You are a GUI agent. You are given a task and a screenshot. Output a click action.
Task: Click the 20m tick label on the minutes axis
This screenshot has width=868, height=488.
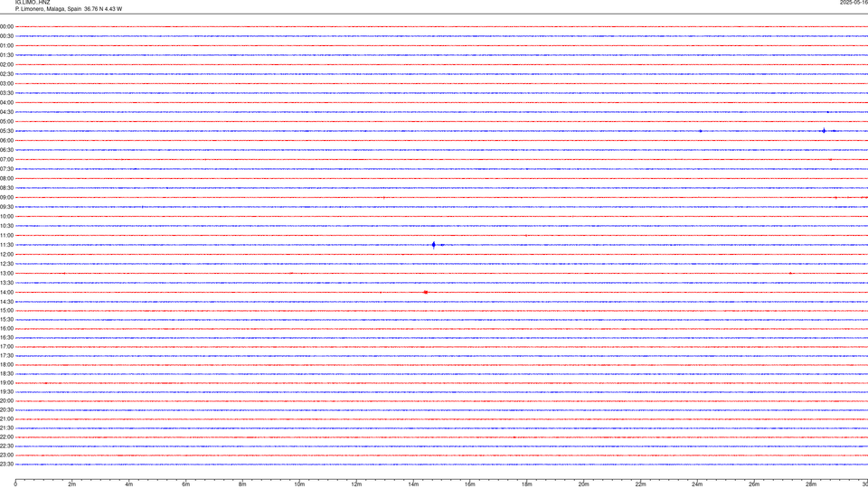[583, 484]
